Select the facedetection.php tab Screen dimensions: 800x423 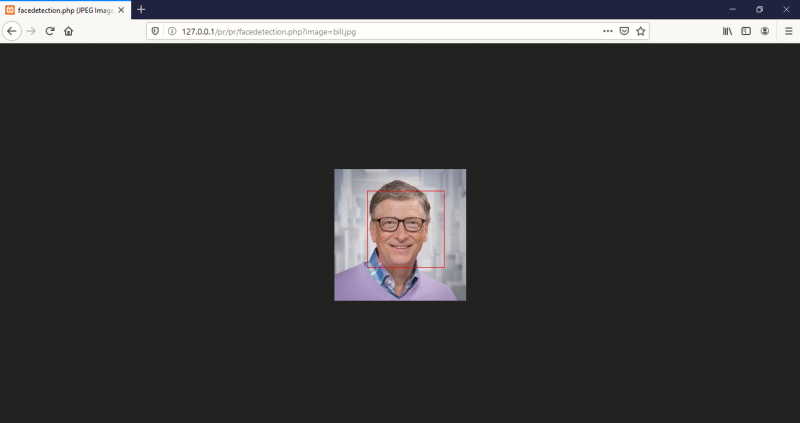(x=65, y=10)
